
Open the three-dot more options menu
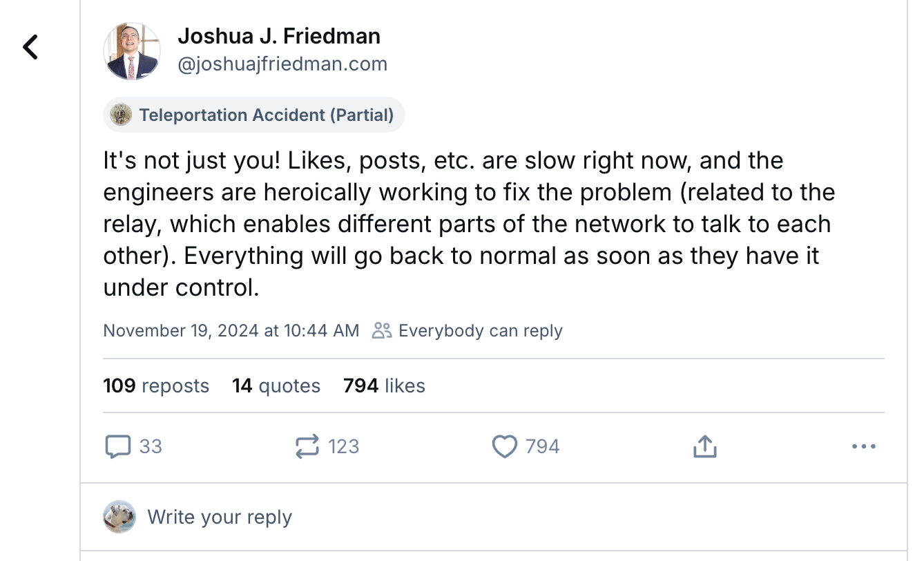863,446
